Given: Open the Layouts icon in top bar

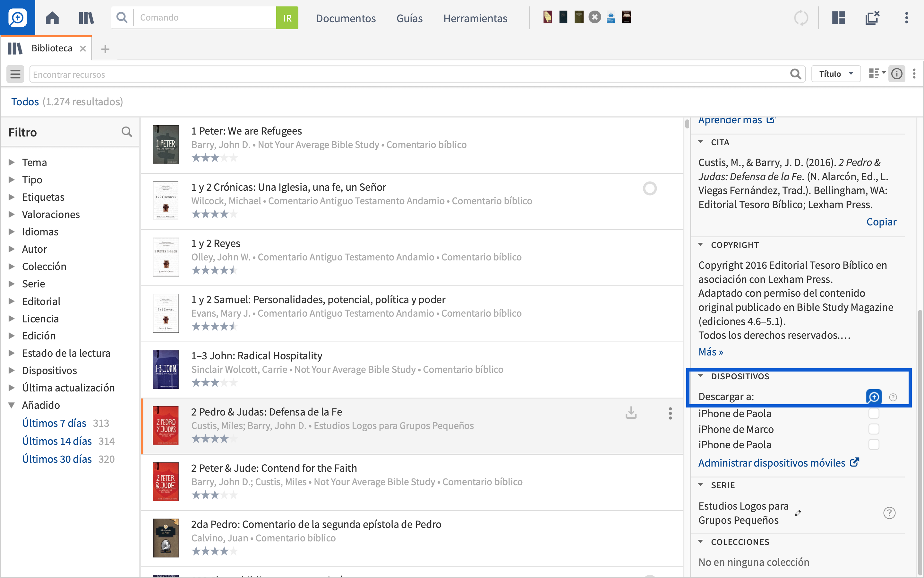Looking at the screenshot, I should point(838,18).
